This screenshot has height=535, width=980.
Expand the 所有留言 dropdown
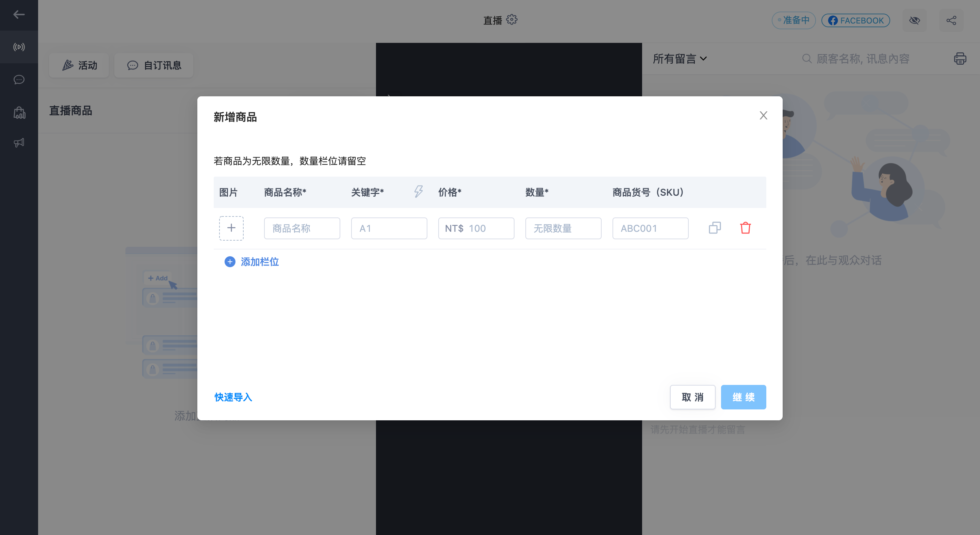[x=680, y=59]
